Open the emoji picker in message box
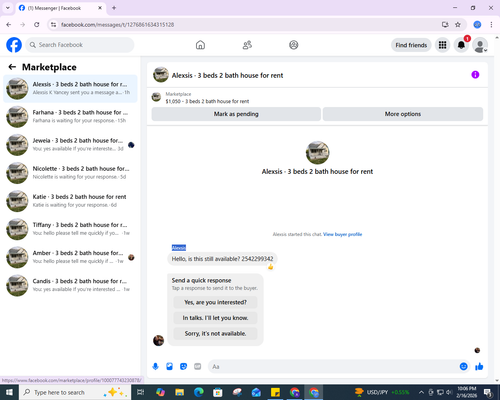This screenshot has height=400, width=500. click(x=463, y=367)
